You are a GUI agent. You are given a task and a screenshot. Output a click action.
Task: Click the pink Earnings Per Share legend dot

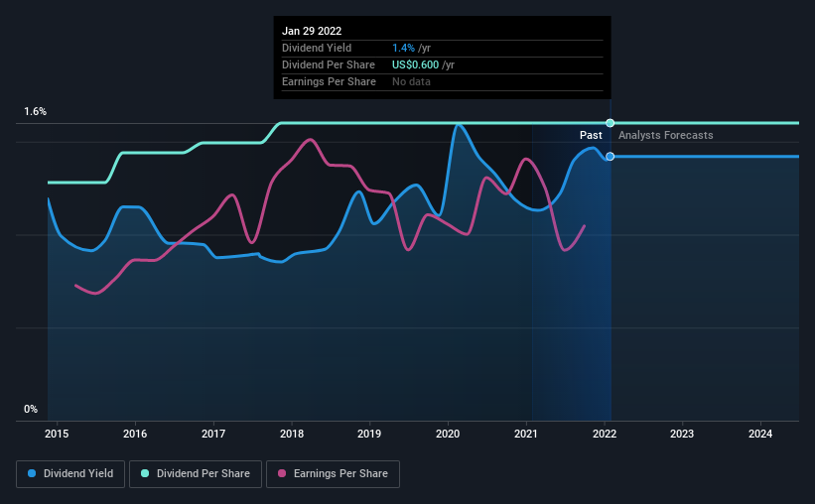(x=282, y=473)
